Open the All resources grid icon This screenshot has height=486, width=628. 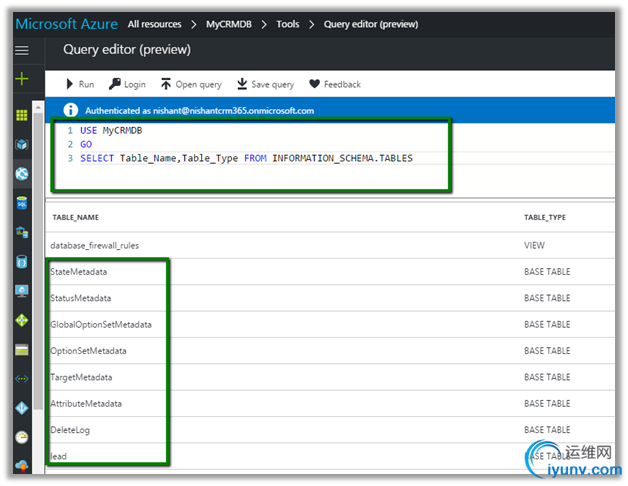(x=22, y=115)
